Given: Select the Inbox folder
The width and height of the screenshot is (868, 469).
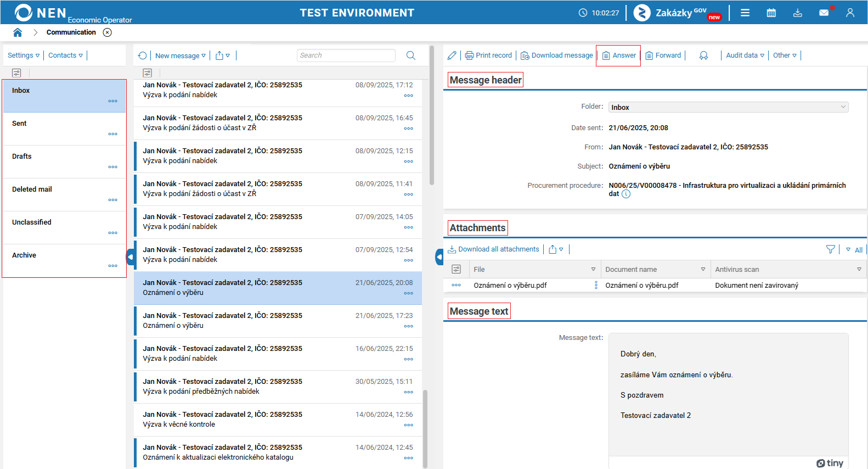Looking at the screenshot, I should tap(64, 96).
